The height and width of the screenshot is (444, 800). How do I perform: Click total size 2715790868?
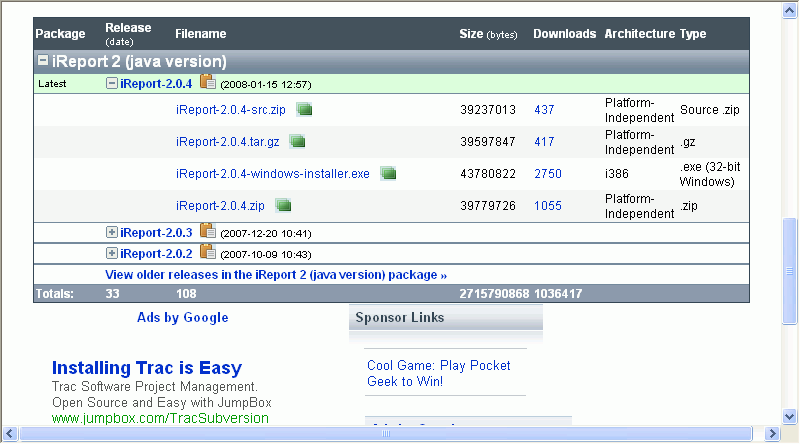494,294
